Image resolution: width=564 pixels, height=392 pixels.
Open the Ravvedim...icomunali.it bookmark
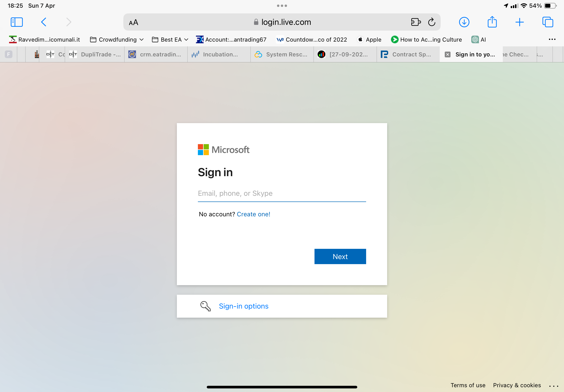point(44,39)
